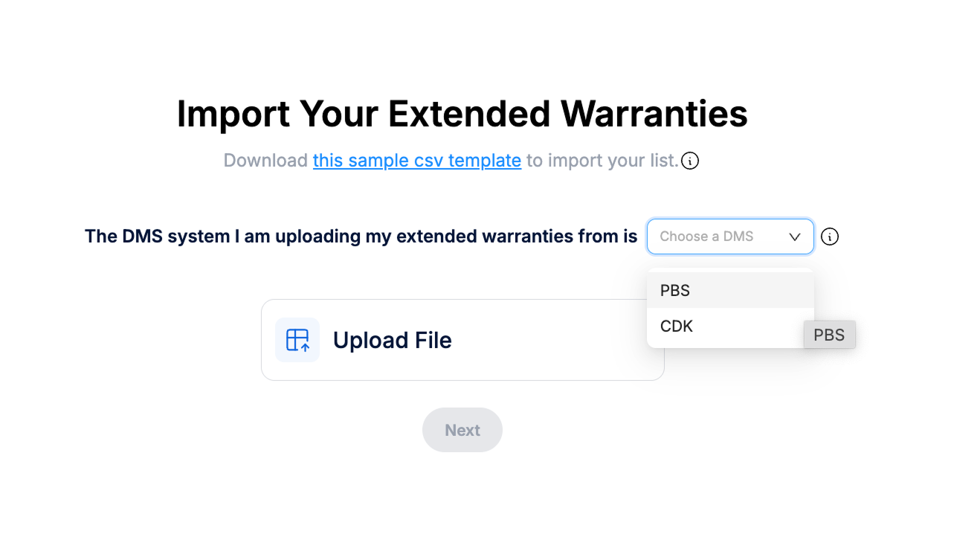980x534 pixels.
Task: Click the table upload icon
Action: pos(297,340)
